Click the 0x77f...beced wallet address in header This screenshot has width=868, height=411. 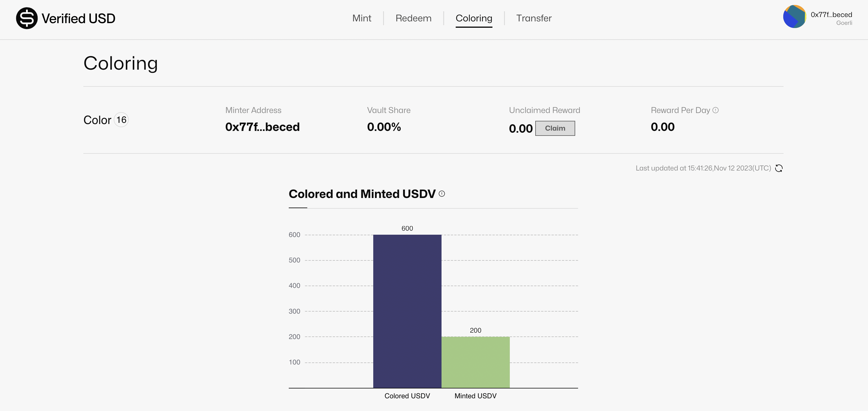point(831,15)
